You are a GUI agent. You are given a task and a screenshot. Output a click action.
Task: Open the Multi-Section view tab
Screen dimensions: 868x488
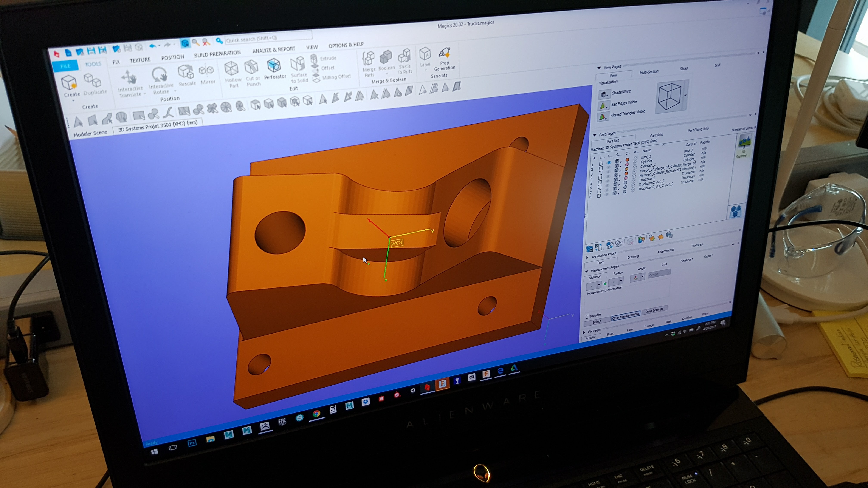pos(649,72)
